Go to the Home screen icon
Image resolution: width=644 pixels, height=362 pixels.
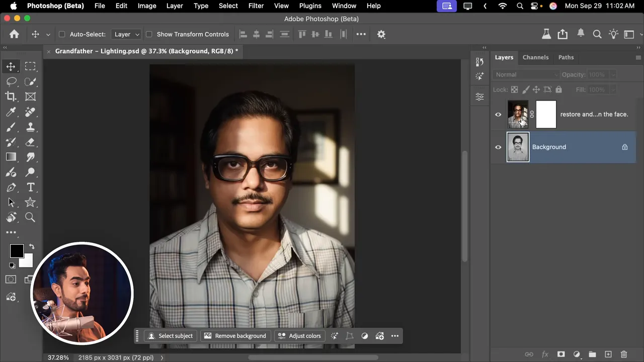coord(14,34)
